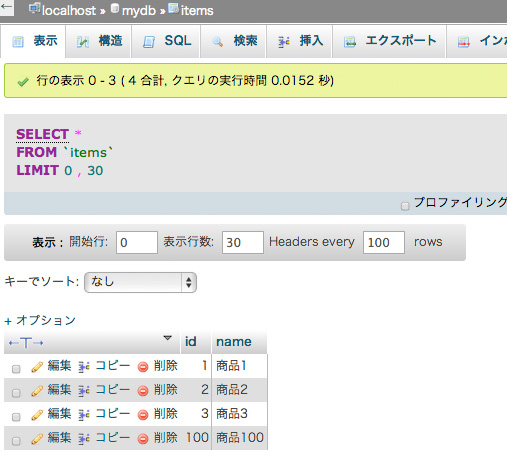The image size is (507, 456).
Task: Click the mydb database icon in breadcrumb
Action: [x=115, y=8]
